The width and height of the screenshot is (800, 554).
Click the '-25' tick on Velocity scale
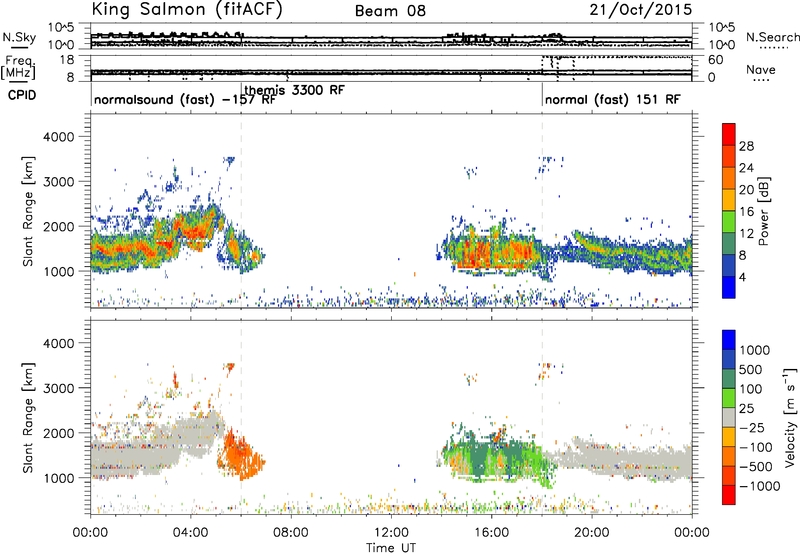(754, 427)
